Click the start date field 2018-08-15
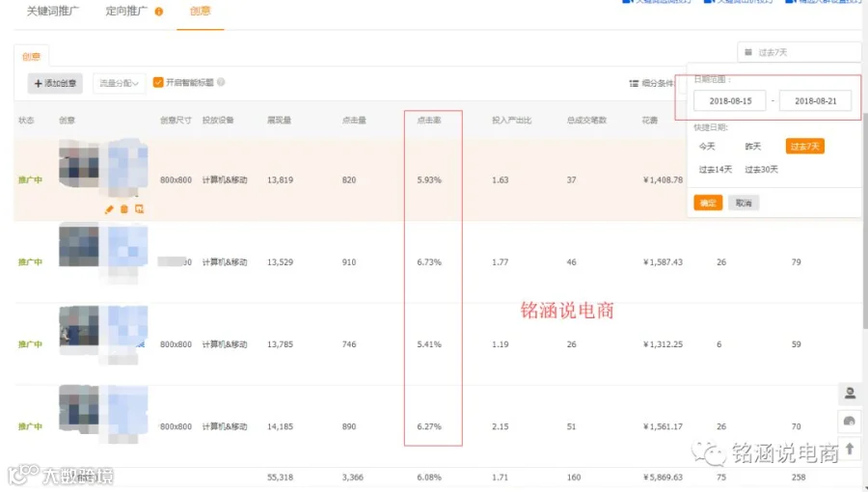Viewport: 868px width, 492px height. 730,100
